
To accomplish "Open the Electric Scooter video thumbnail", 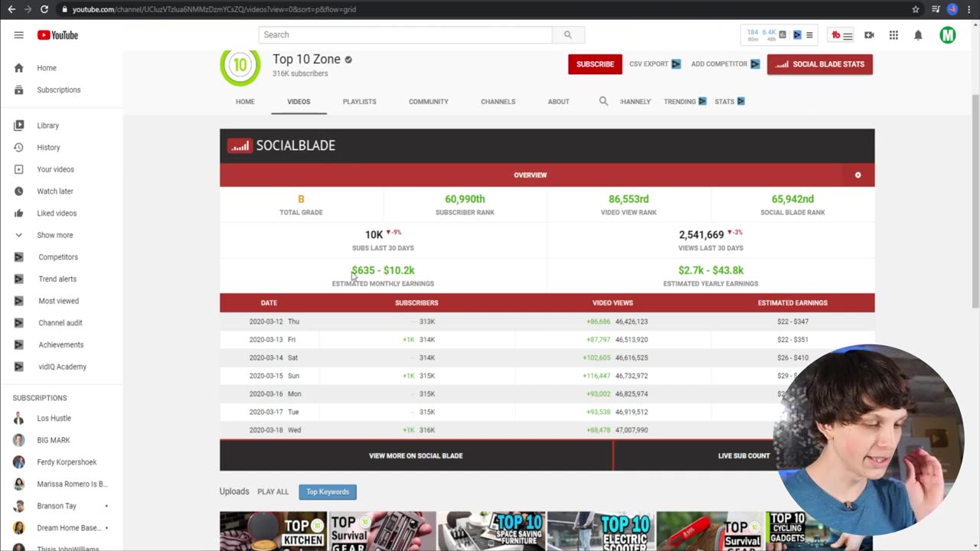I will (600, 531).
